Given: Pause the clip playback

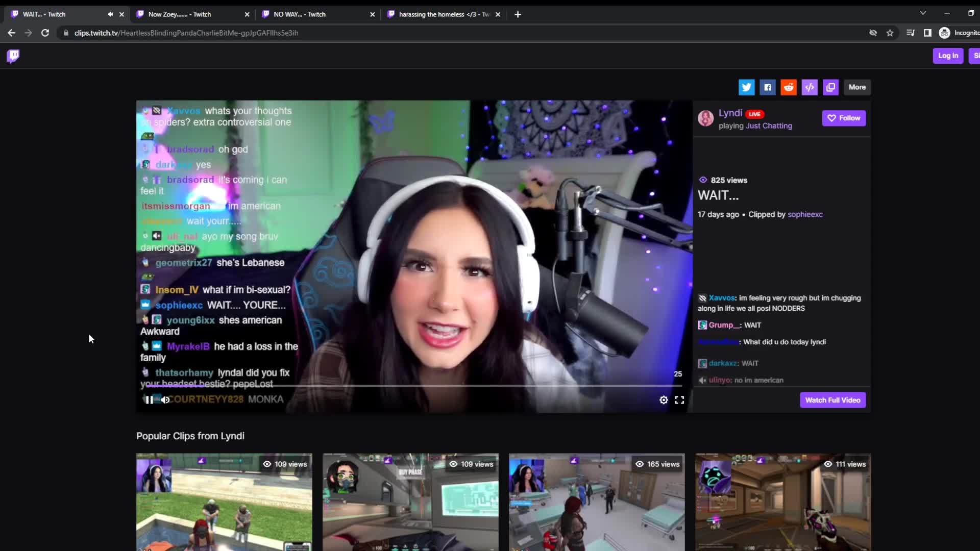Looking at the screenshot, I should [149, 400].
